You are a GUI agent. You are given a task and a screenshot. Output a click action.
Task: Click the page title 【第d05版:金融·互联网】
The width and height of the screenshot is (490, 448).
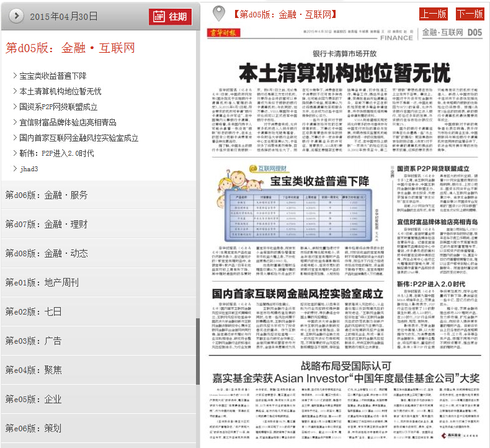click(285, 14)
